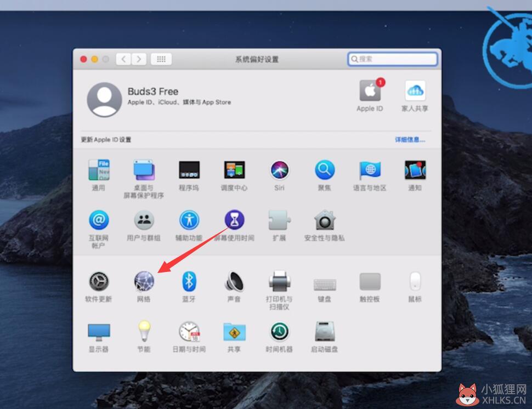Click the yellow minimize window button
Screen dimensions: 532x409
coord(95,59)
